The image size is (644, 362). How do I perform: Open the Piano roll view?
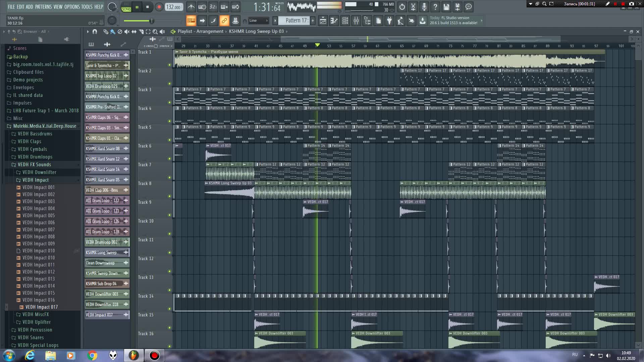coord(334,21)
